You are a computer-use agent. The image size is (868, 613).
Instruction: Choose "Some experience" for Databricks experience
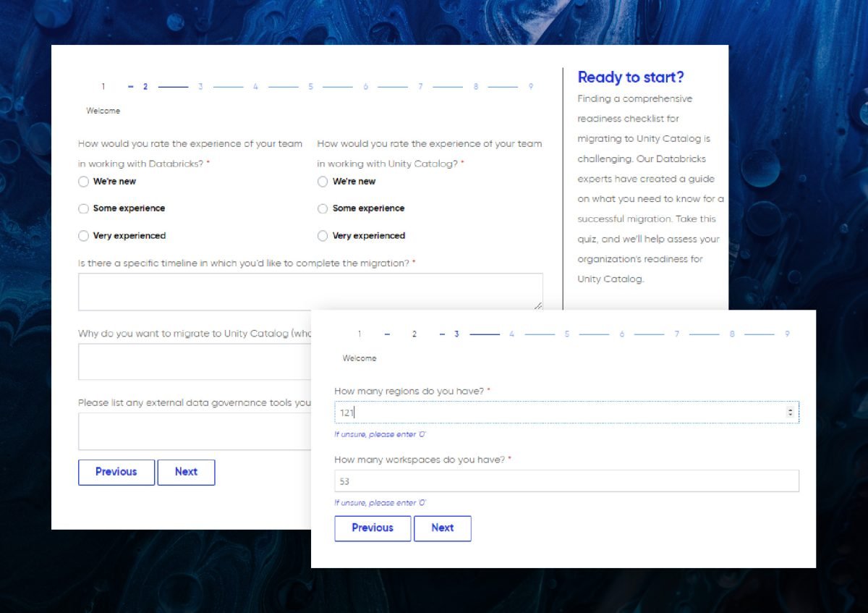[x=84, y=208]
